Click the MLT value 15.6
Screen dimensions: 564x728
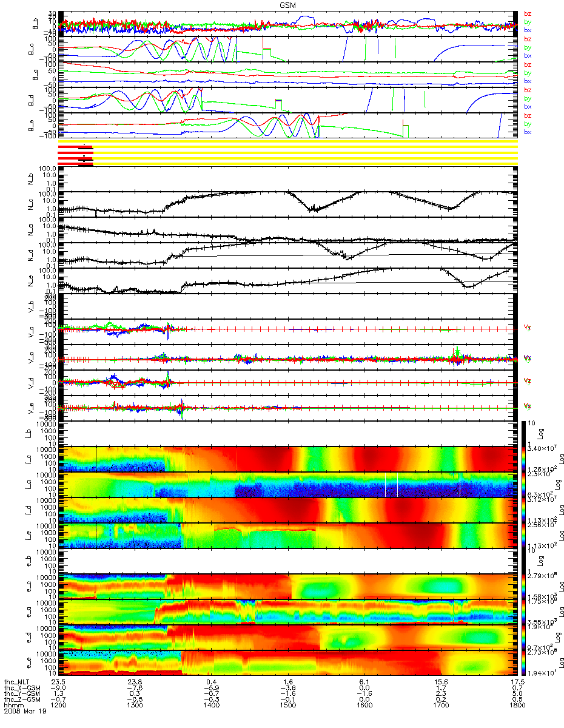coord(440,681)
